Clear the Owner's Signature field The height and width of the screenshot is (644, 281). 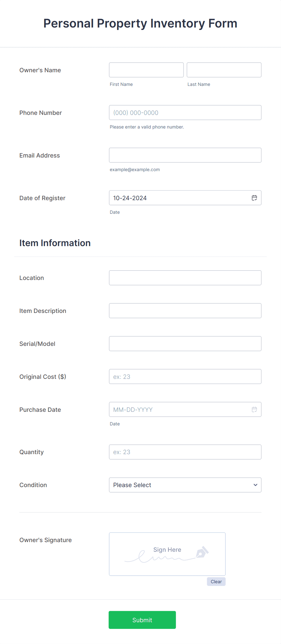coord(216,581)
